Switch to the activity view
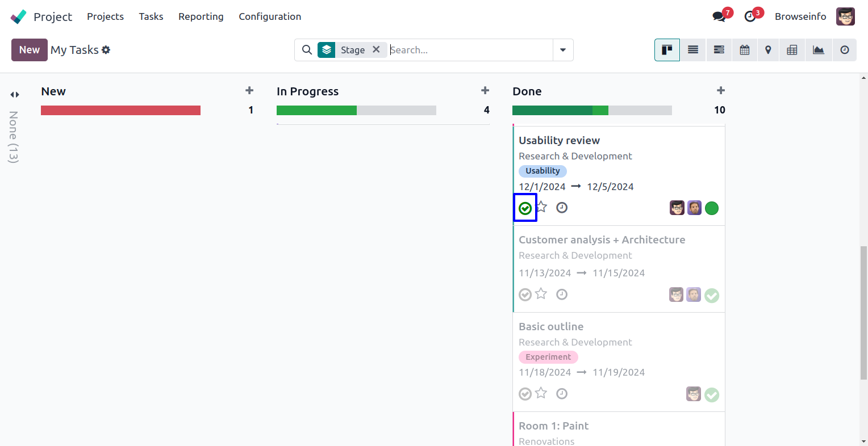The image size is (868, 446). click(x=845, y=50)
